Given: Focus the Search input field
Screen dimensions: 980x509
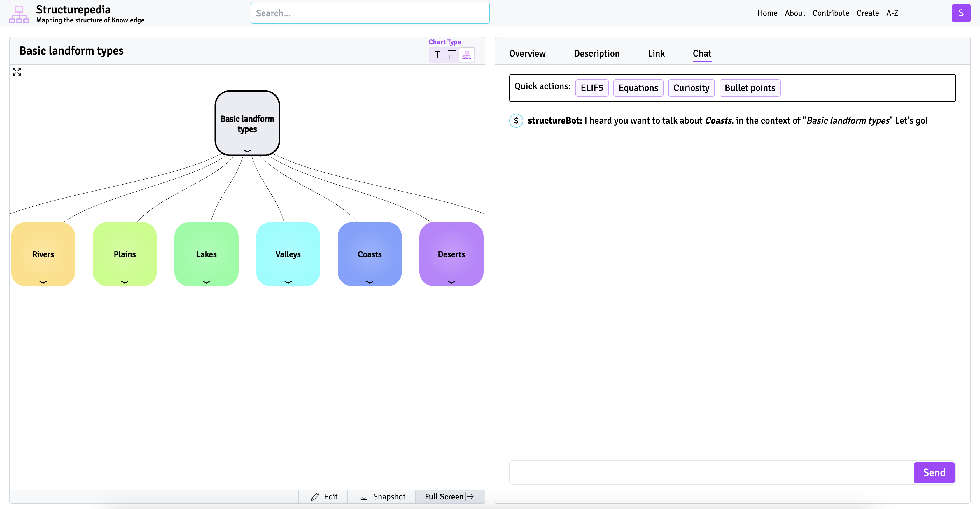Looking at the screenshot, I should (370, 13).
